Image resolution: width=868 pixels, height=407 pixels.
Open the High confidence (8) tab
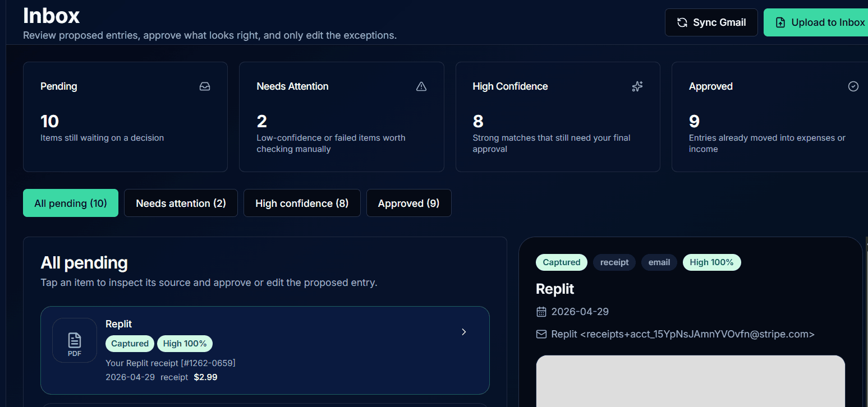[302, 203]
